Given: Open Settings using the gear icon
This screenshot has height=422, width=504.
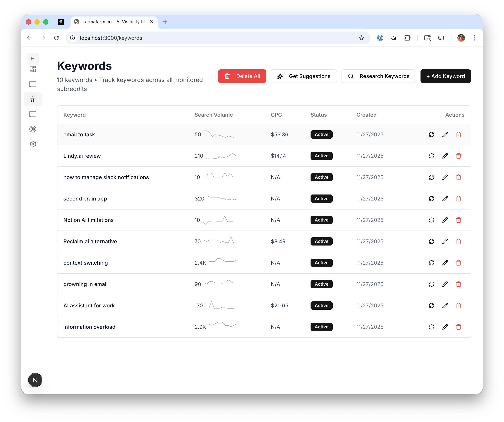Looking at the screenshot, I should [33, 144].
